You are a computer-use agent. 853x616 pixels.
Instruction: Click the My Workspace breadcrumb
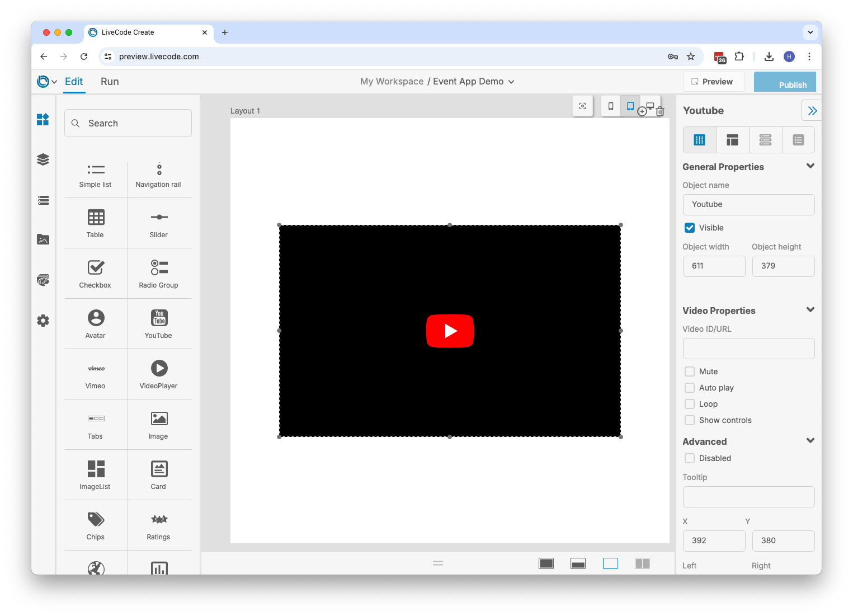click(x=392, y=82)
